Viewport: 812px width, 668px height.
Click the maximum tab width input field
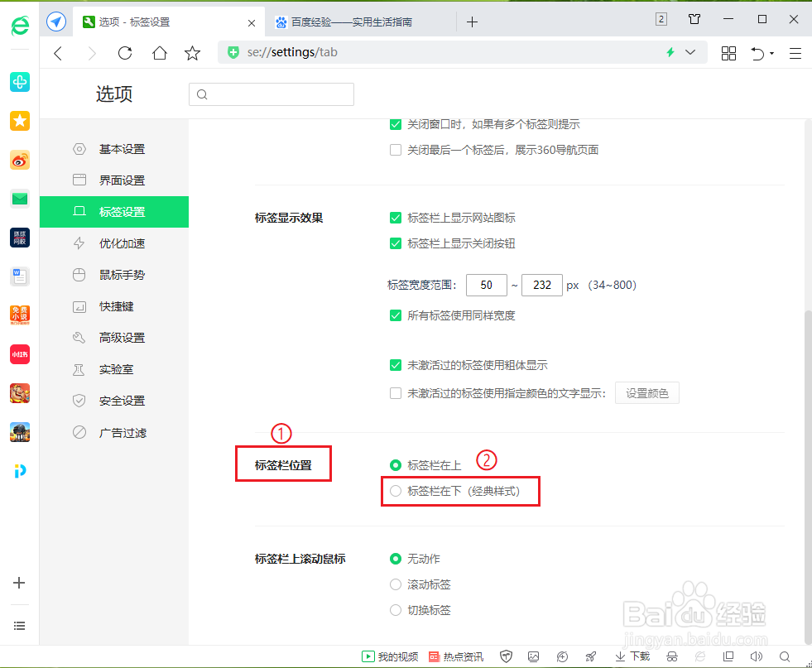click(x=542, y=285)
